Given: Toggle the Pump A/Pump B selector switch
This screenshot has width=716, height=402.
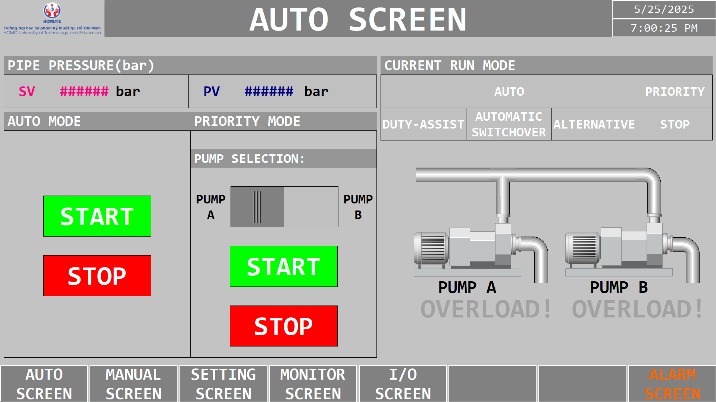Looking at the screenshot, I should [x=284, y=206].
